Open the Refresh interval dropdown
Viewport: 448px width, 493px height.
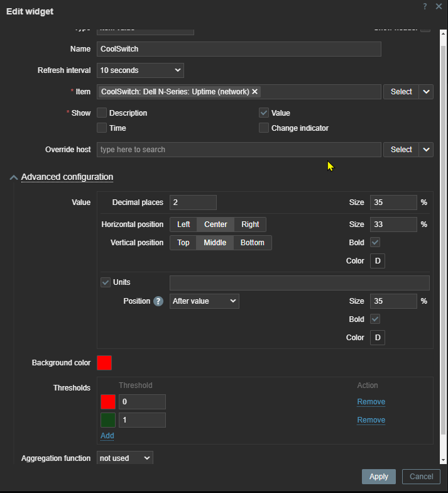tap(140, 70)
